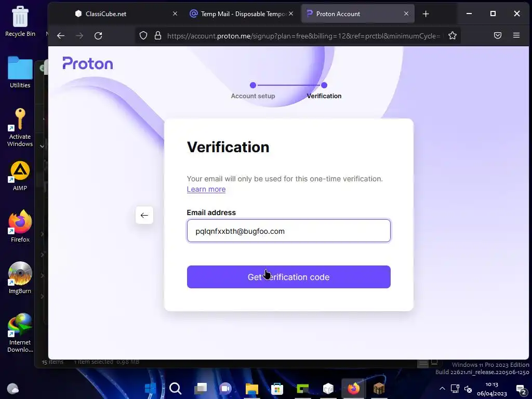Click the Firefox forward navigation arrow
The height and width of the screenshot is (399, 532).
[x=79, y=36]
